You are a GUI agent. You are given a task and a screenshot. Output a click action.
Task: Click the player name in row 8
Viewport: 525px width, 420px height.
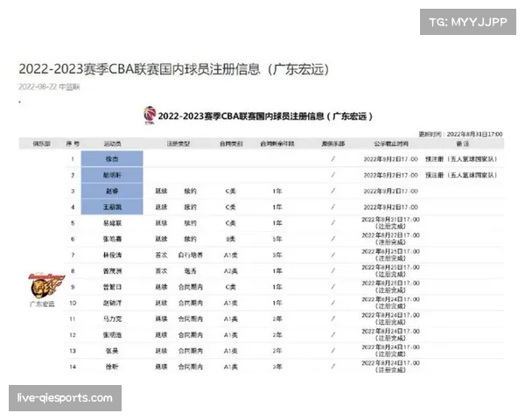[x=112, y=271]
